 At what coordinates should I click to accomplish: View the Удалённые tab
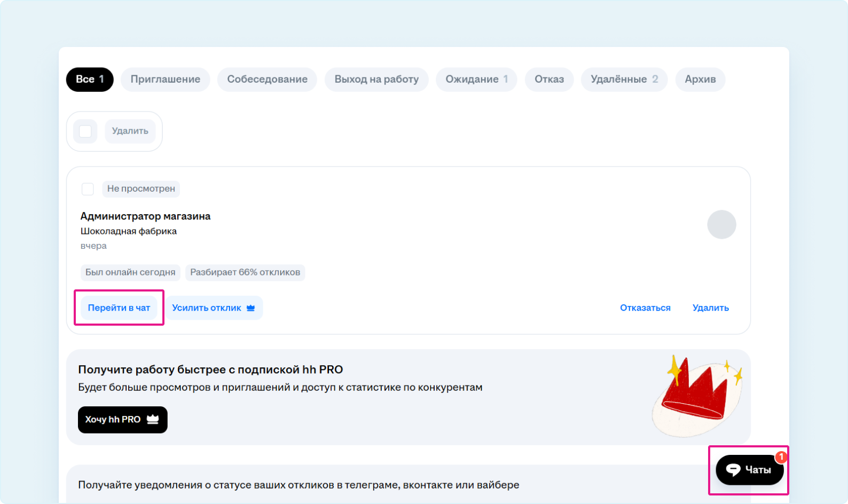[624, 80]
